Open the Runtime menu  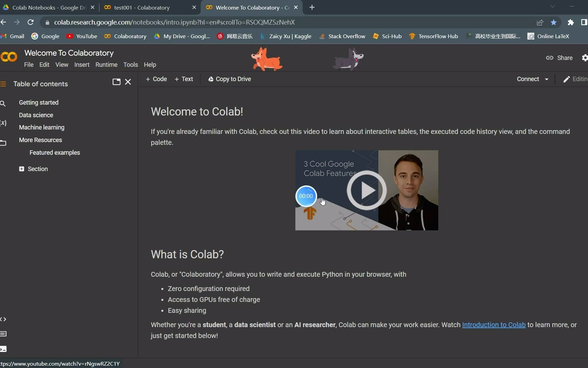[106, 64]
